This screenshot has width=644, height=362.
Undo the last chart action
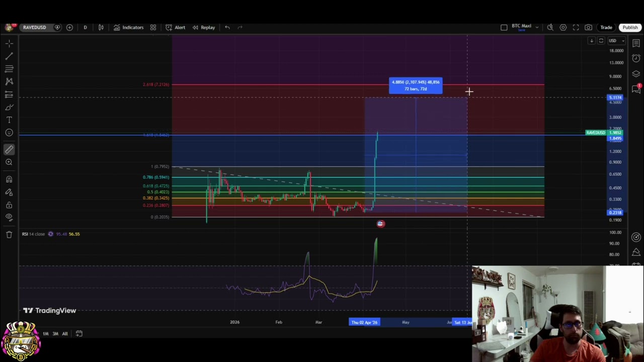coord(227,27)
